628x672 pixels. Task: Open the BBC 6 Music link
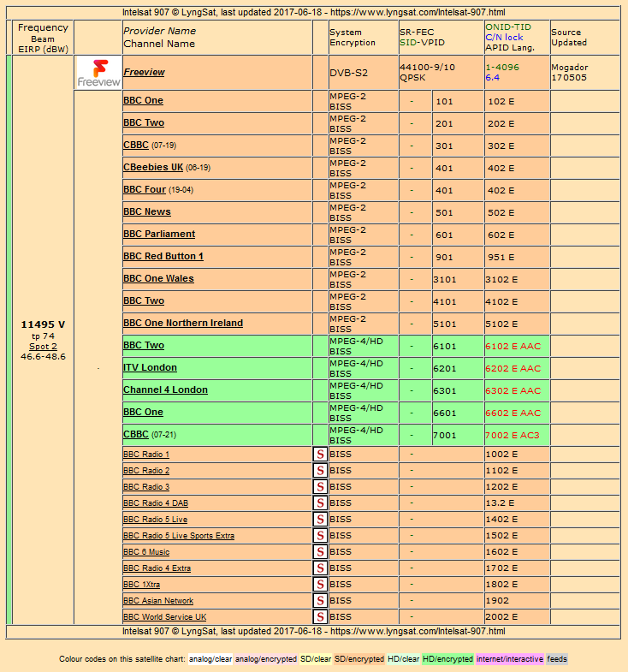click(x=146, y=552)
